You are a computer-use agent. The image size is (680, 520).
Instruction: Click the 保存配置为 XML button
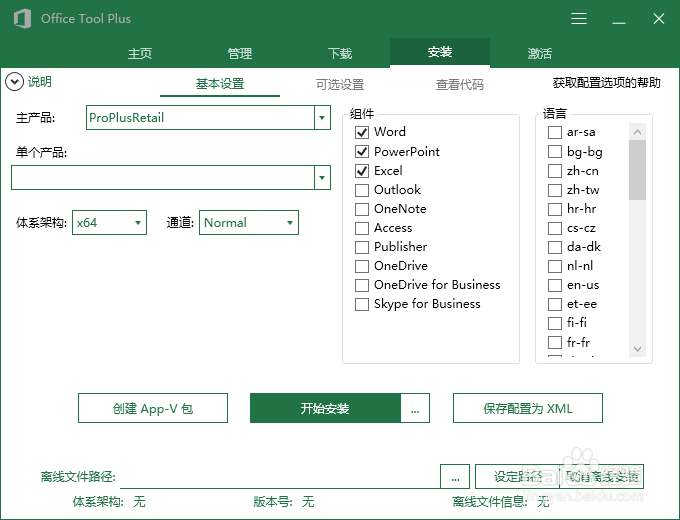(528, 408)
